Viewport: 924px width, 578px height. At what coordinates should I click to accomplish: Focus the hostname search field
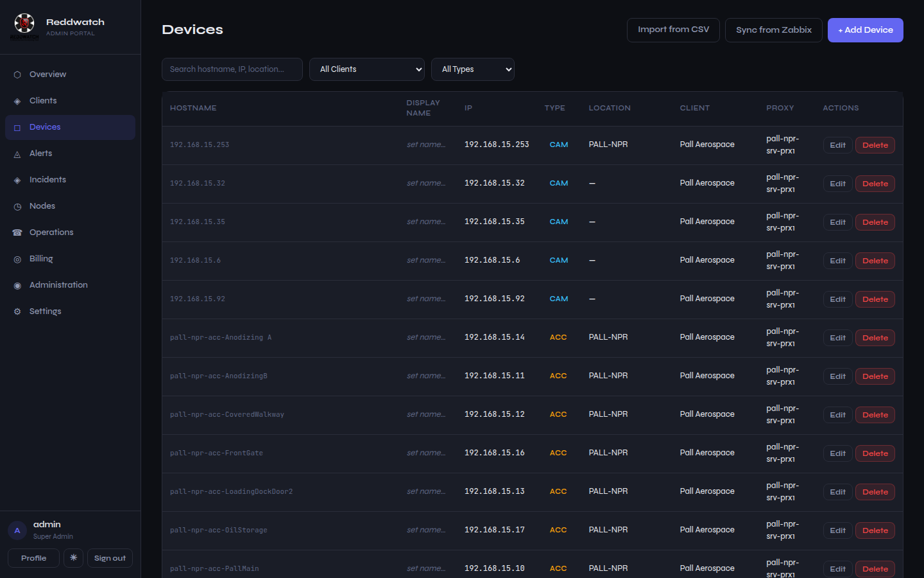coord(232,69)
